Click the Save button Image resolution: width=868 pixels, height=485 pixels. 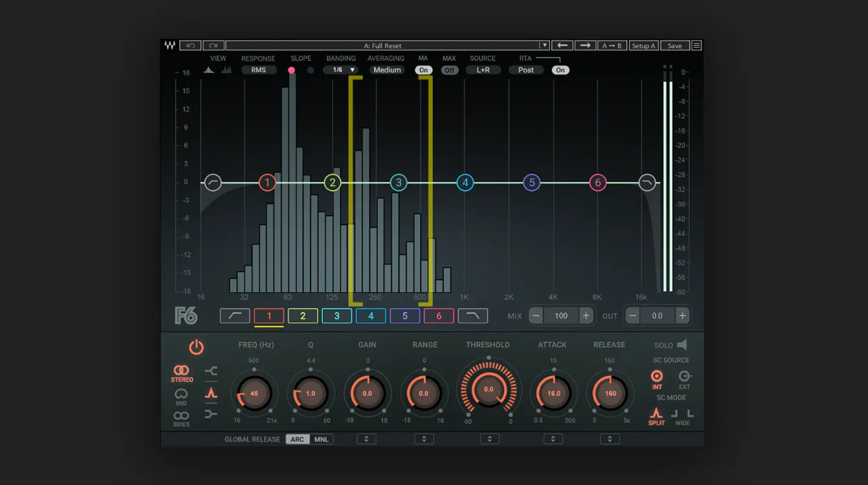point(675,45)
